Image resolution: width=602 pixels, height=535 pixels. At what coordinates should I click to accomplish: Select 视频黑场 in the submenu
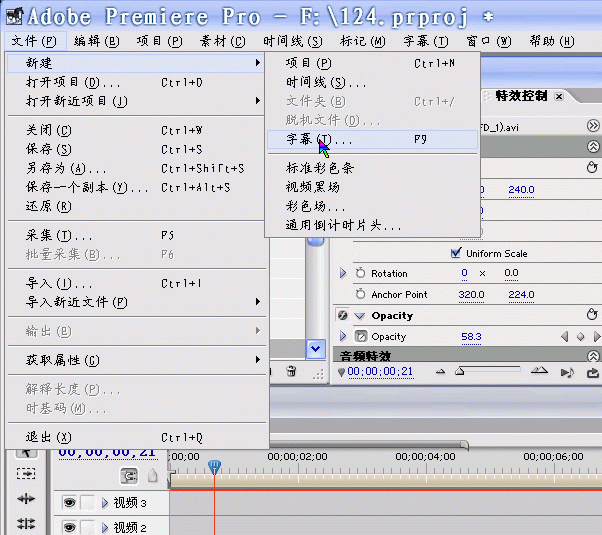(372, 187)
